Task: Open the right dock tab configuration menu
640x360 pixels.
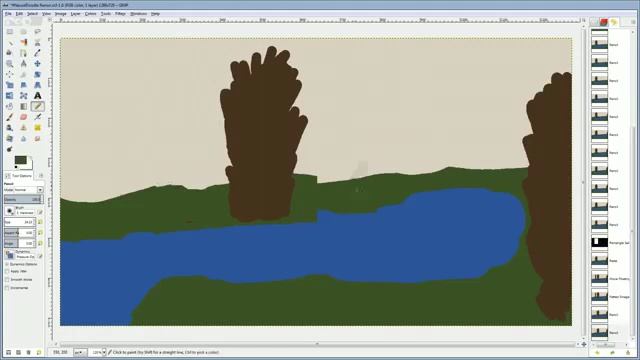Action: click(633, 22)
